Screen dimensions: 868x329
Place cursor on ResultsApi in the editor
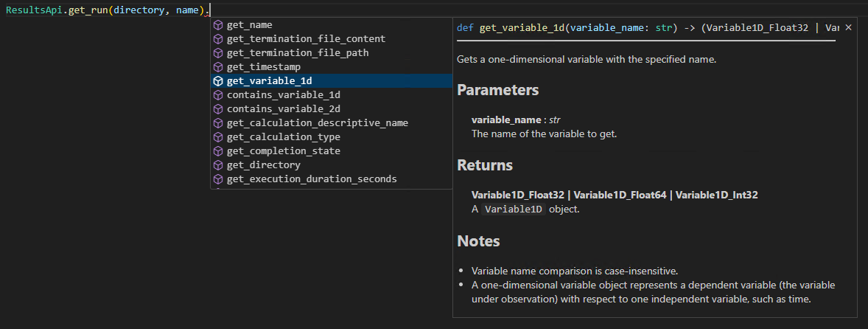[35, 11]
